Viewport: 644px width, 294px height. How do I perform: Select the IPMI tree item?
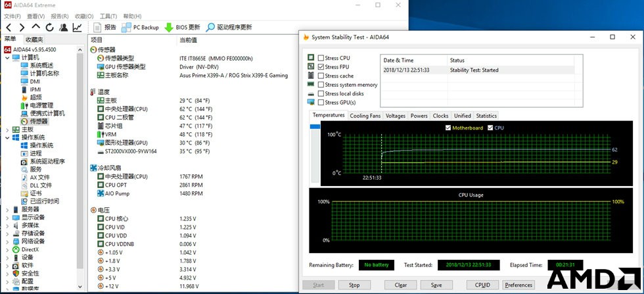[x=31, y=89]
